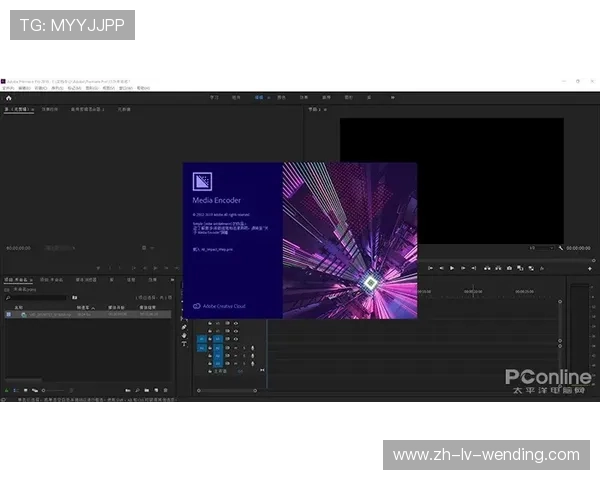Toggle the blue source patching track target button
Viewport: 600px width, 480px height.
[202, 340]
